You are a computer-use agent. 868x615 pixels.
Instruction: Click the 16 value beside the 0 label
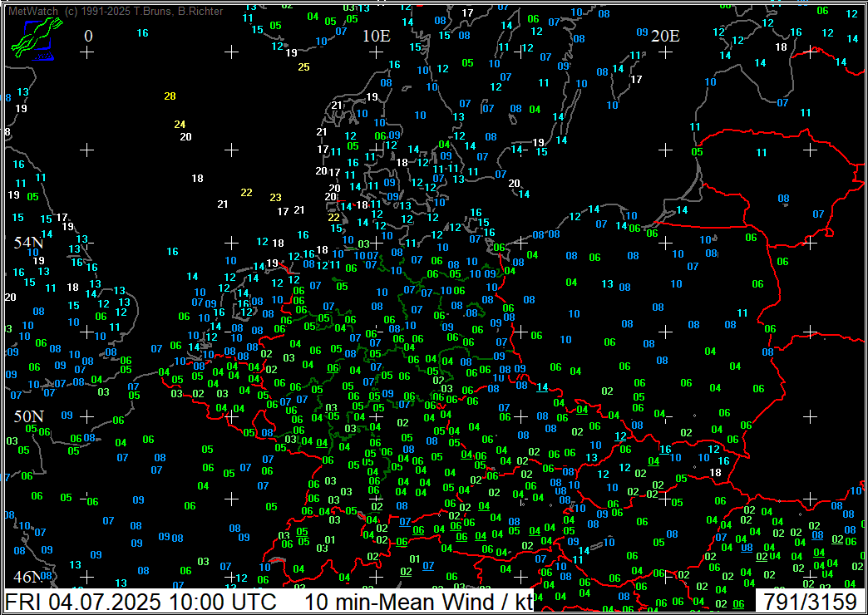[x=143, y=33]
